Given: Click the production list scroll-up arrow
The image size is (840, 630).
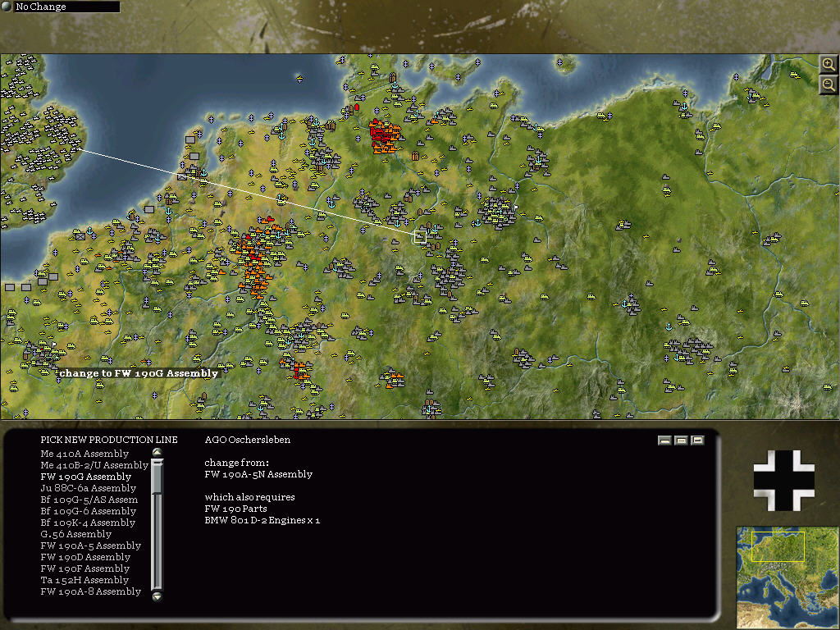Looking at the screenshot, I should [x=157, y=453].
